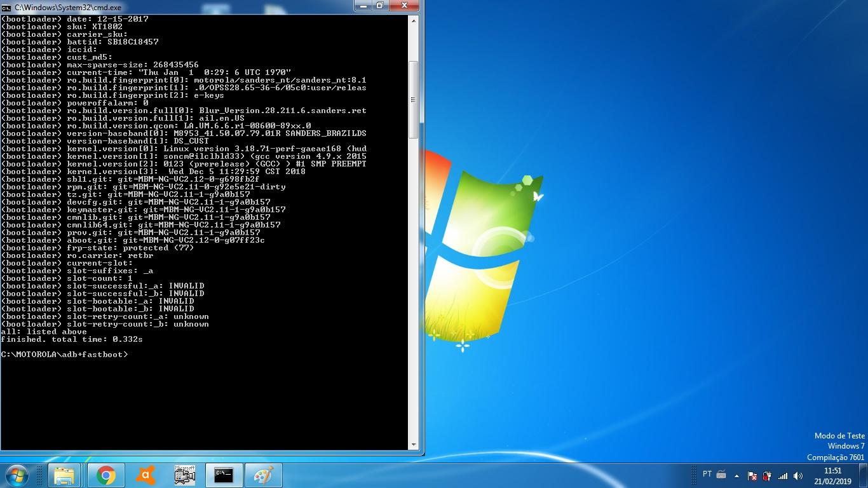Click the 'ro.build.version.qcom' line
Image resolution: width=868 pixels, height=488 pixels.
(156, 126)
